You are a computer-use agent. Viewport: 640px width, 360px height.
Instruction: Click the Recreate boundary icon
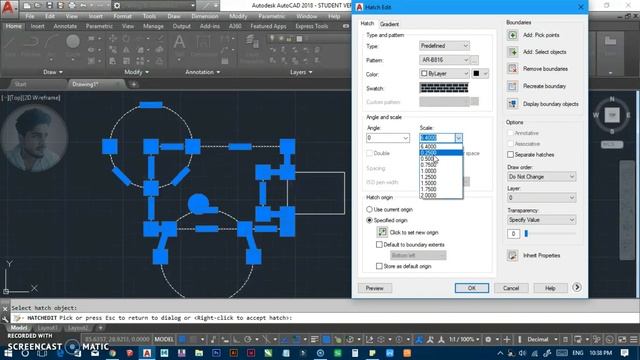(512, 86)
